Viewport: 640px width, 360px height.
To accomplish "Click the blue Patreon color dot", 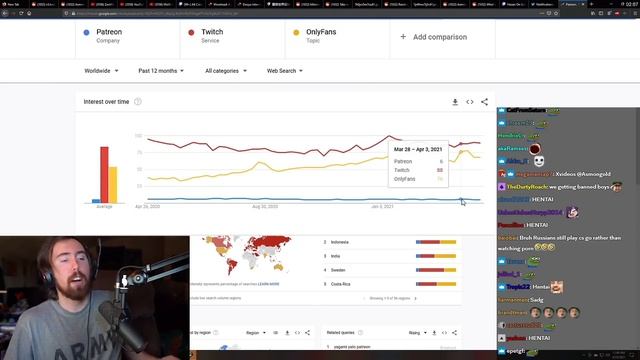I will click(86, 32).
